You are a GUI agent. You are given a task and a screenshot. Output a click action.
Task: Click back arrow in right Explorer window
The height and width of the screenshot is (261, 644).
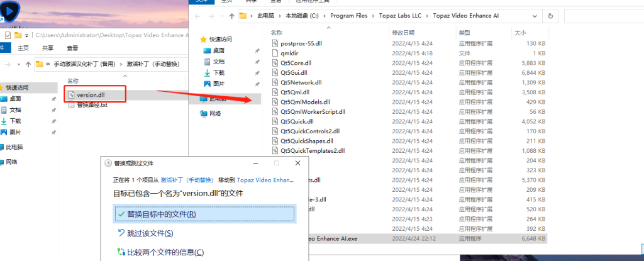click(x=198, y=16)
